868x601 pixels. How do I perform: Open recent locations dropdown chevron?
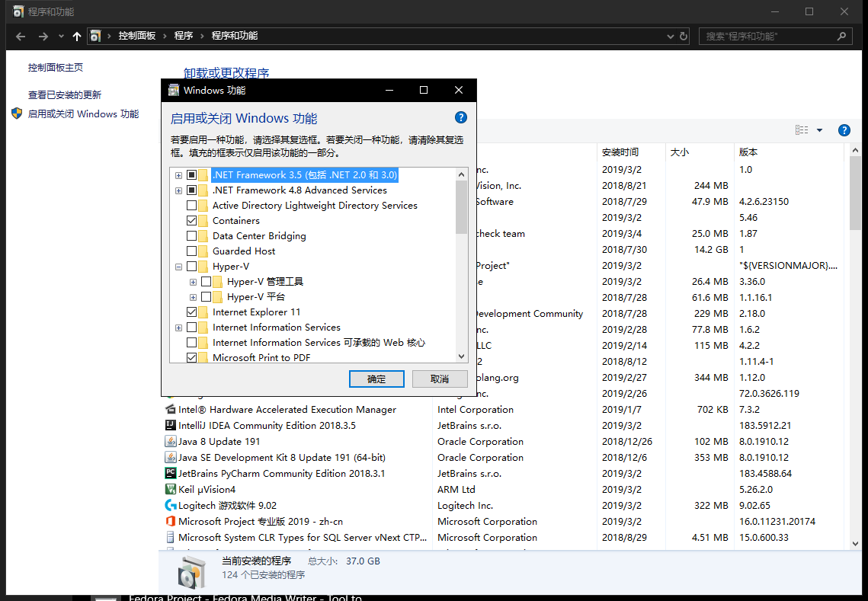click(x=61, y=37)
